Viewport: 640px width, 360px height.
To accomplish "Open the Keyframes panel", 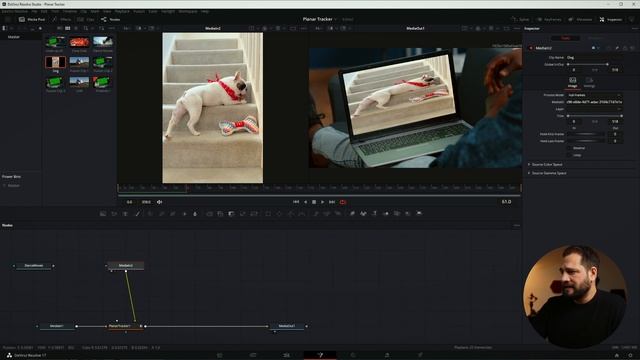I will [x=549, y=19].
